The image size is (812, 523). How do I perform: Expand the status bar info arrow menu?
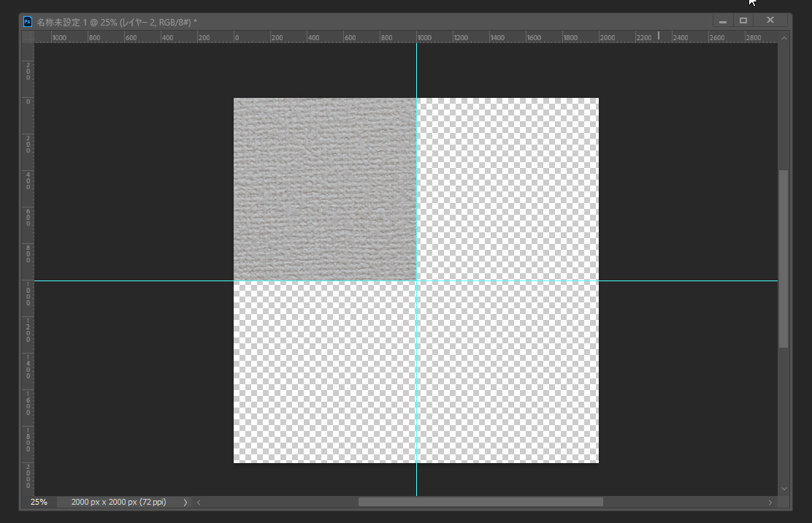click(x=185, y=503)
